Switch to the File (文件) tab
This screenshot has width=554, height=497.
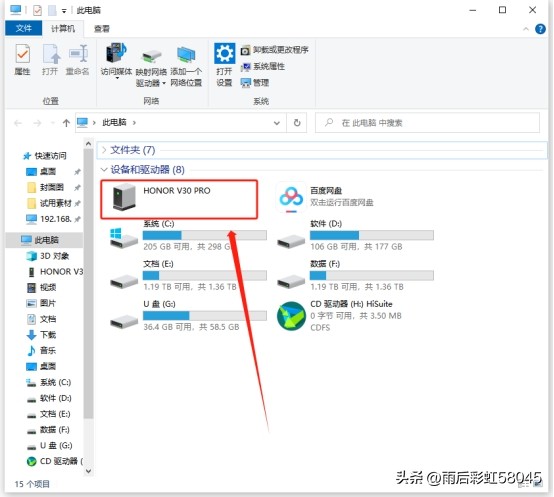[x=24, y=28]
